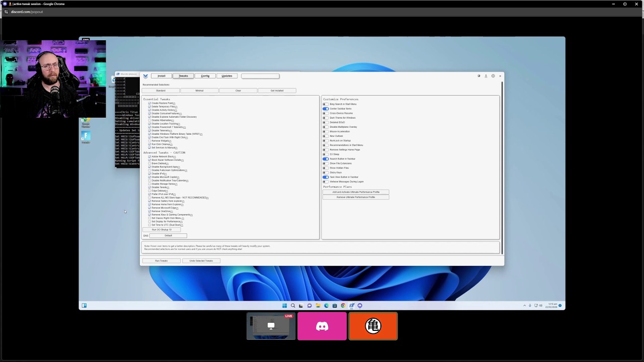Enable the Show Hidden Files toggle
Image resolution: width=644 pixels, height=362 pixels.
point(326,168)
